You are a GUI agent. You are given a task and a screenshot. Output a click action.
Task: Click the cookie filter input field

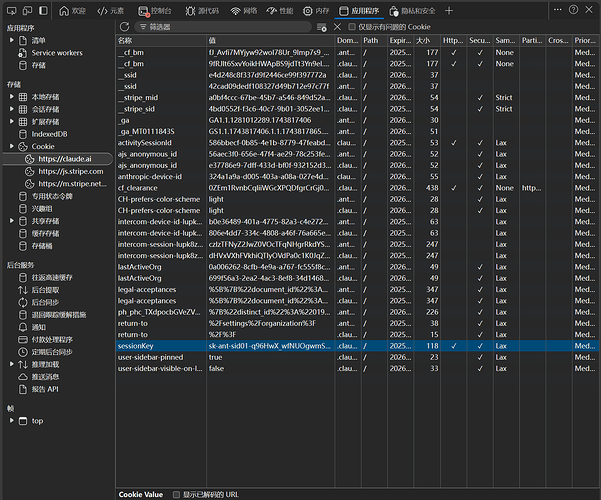coord(223,26)
